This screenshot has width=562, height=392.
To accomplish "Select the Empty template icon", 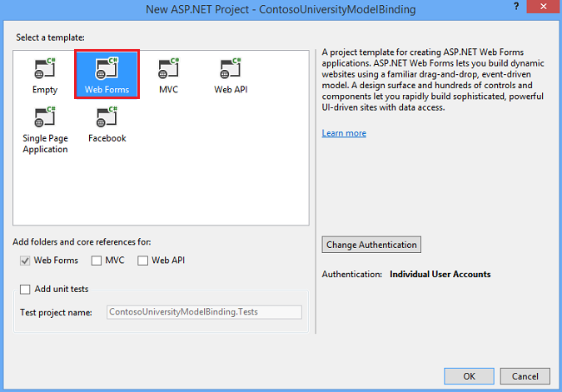I will click(45, 68).
